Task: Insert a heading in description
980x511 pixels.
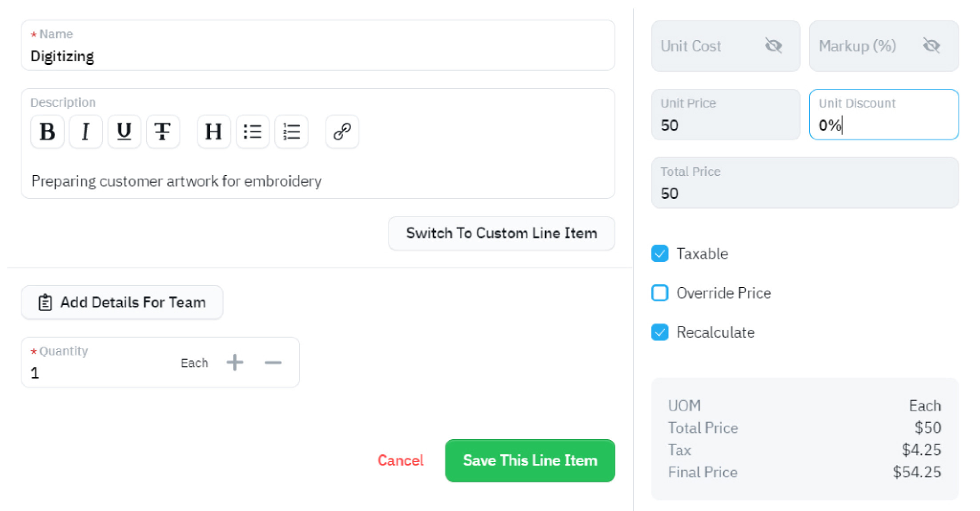Action: 214,132
